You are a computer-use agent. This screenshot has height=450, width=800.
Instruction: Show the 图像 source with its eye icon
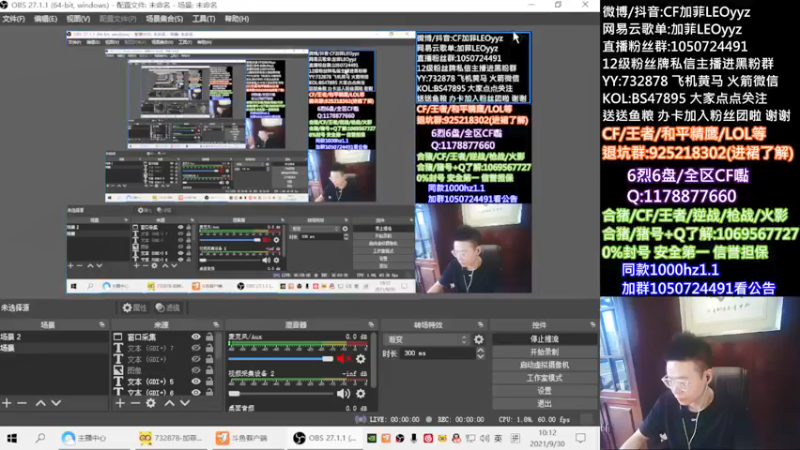[195, 370]
